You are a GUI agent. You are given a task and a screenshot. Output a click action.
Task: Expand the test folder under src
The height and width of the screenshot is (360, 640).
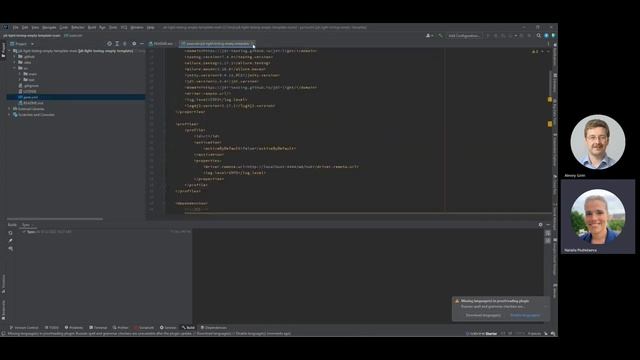click(x=20, y=80)
